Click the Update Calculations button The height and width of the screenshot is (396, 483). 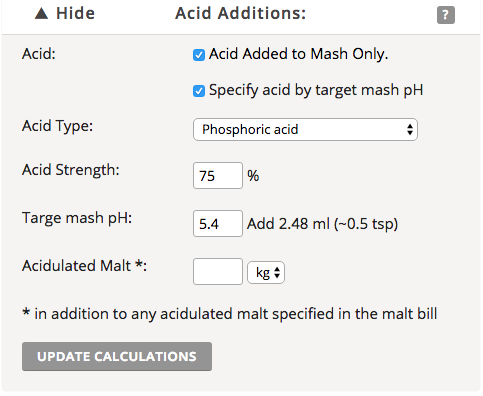coord(117,356)
